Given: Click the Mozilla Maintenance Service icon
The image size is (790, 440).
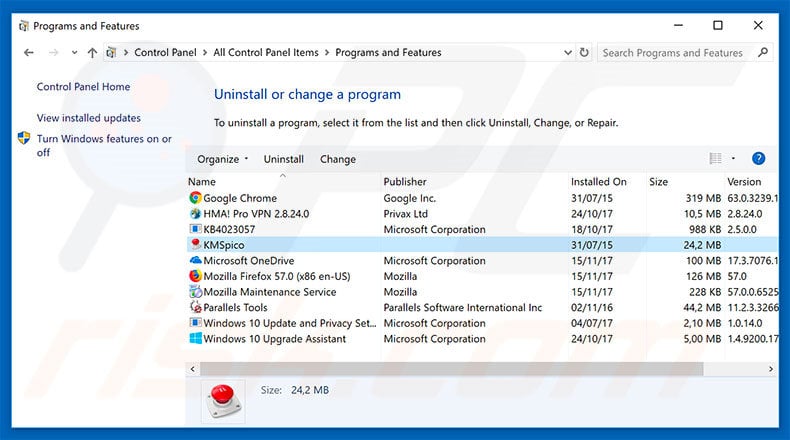Looking at the screenshot, I should [x=195, y=291].
